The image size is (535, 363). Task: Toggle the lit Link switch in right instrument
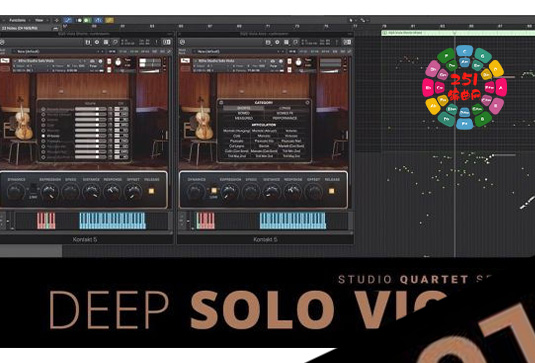pyautogui.click(x=214, y=190)
